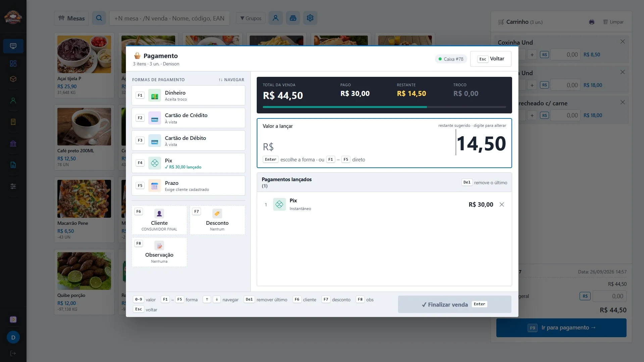Image resolution: width=644 pixels, height=362 pixels.
Task: Edit the Valor a lançar amount field
Action: (x=384, y=143)
